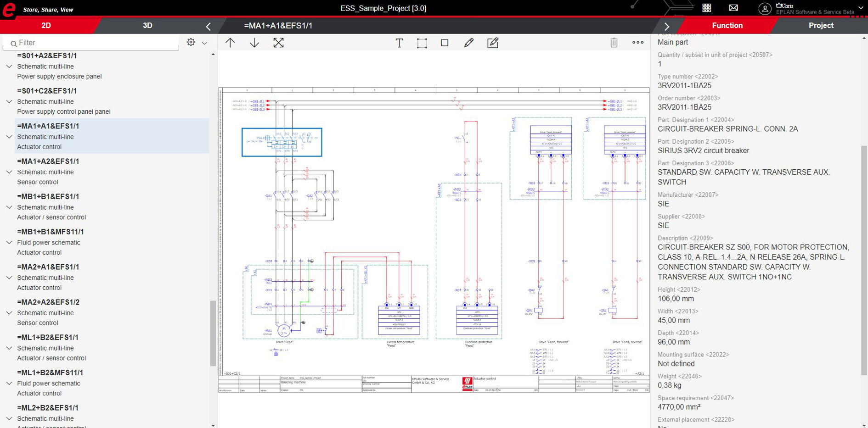
Task: Switch to the Project tab
Action: coord(821,26)
